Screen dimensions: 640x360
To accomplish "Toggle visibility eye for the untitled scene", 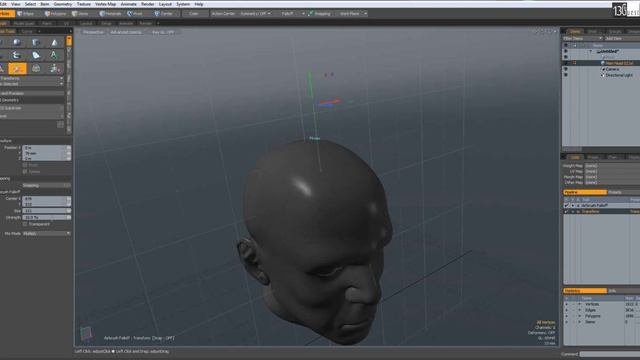I will [x=566, y=51].
